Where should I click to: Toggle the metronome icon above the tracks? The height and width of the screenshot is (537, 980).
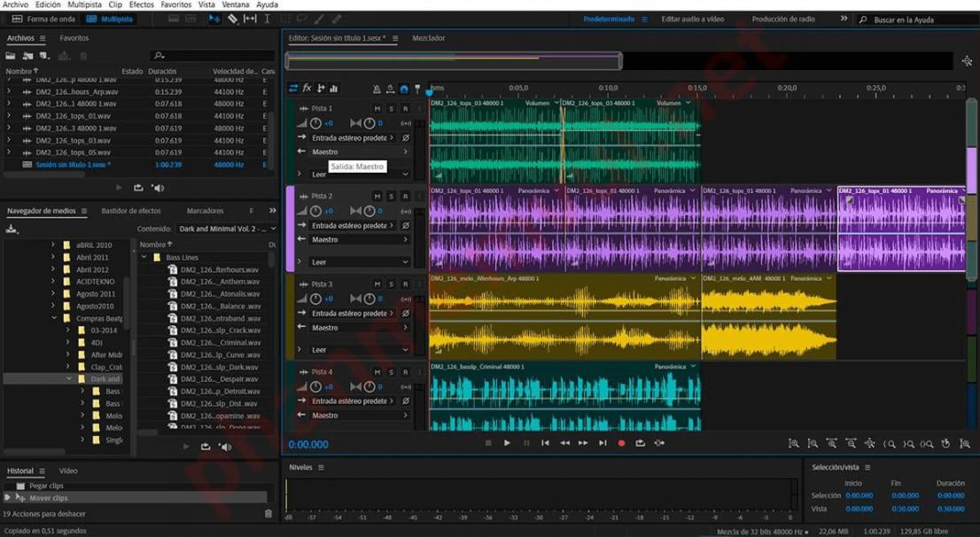(x=377, y=89)
